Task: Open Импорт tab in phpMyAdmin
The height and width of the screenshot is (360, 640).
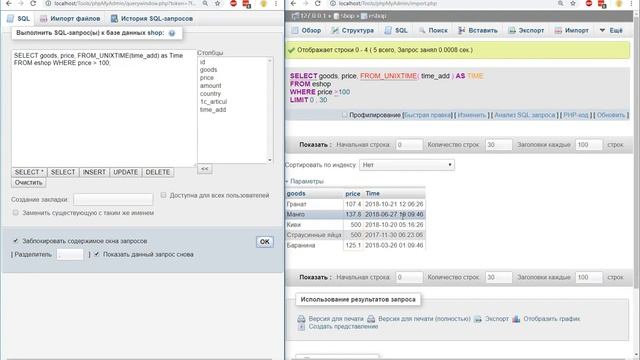Action: click(571, 30)
